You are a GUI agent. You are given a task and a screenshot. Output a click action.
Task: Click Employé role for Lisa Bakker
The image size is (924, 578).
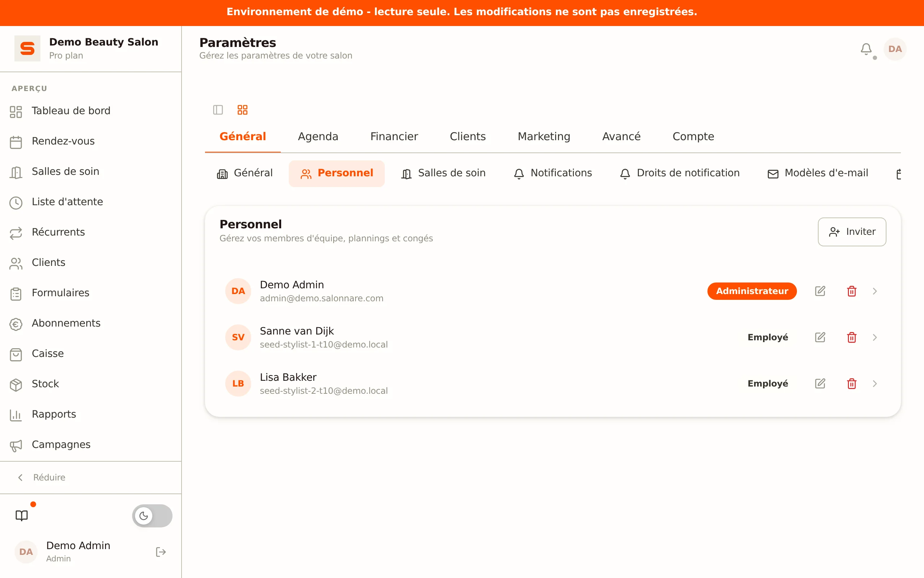coord(767,384)
